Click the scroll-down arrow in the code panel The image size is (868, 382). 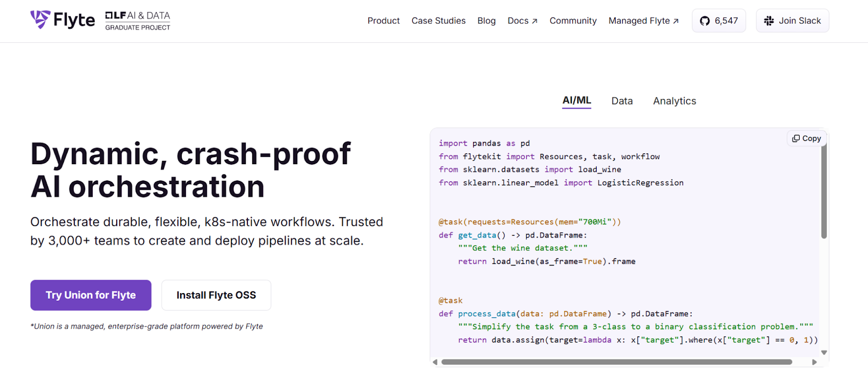pos(824,352)
